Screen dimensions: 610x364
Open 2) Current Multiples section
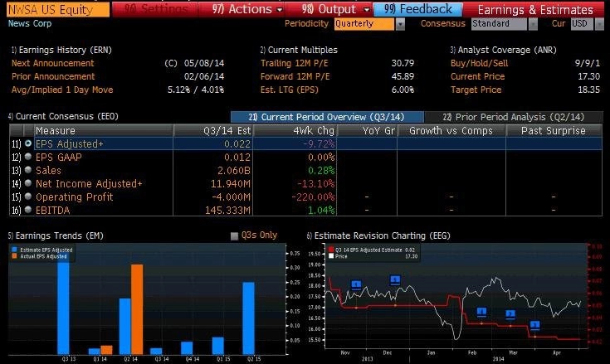299,50
